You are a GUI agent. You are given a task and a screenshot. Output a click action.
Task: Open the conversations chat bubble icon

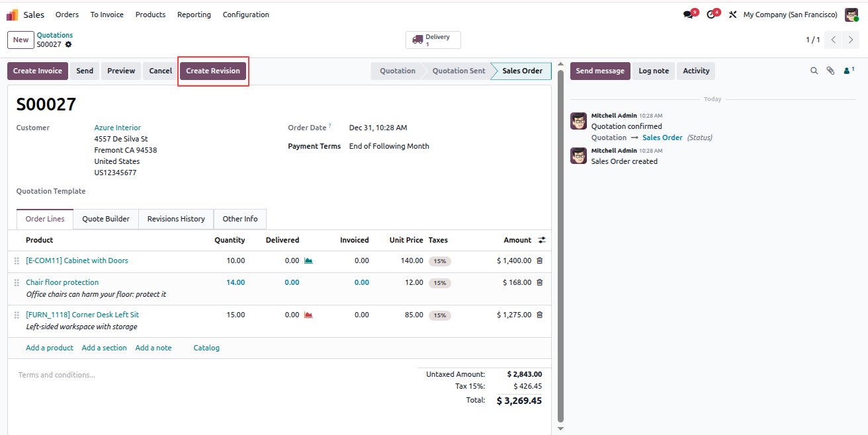[x=689, y=14]
